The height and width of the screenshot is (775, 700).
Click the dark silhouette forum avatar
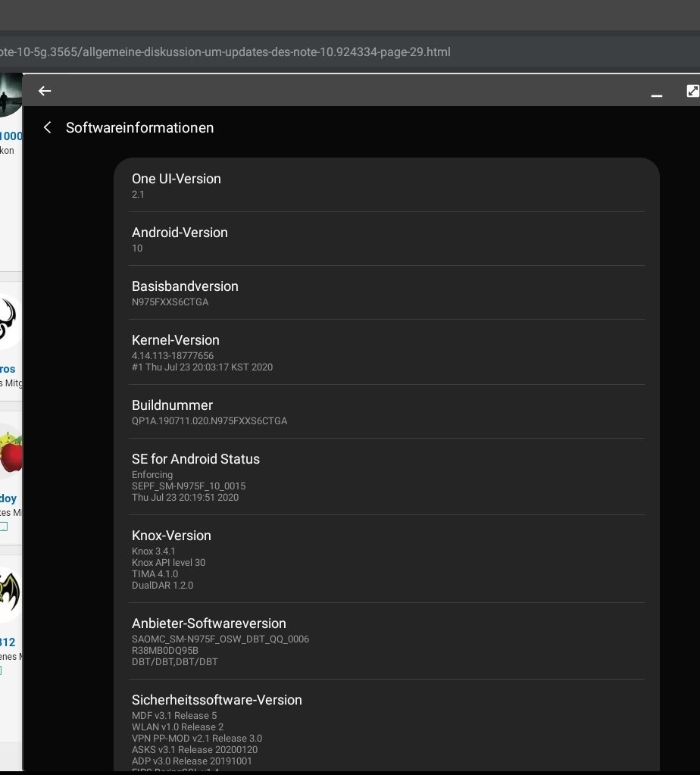point(11,94)
